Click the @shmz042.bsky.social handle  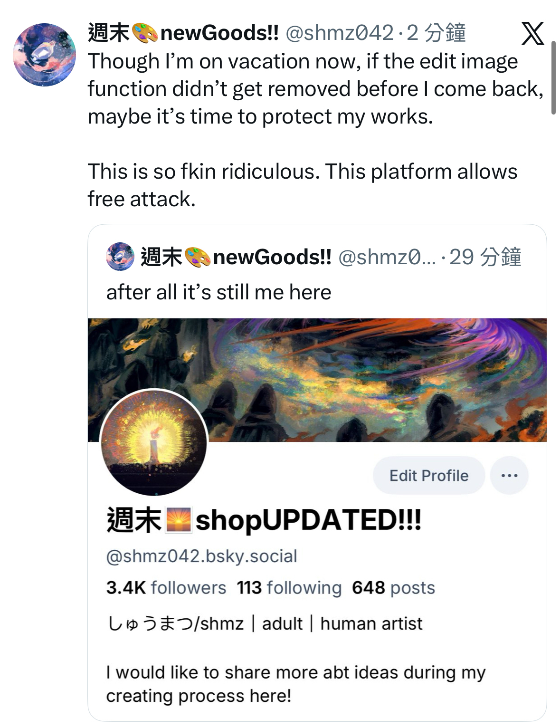202,556
